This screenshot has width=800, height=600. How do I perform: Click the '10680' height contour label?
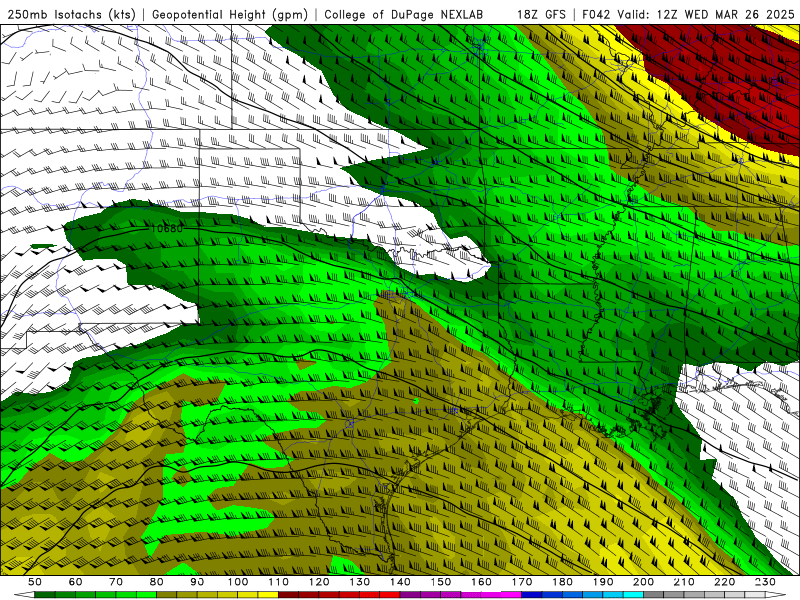(167, 229)
